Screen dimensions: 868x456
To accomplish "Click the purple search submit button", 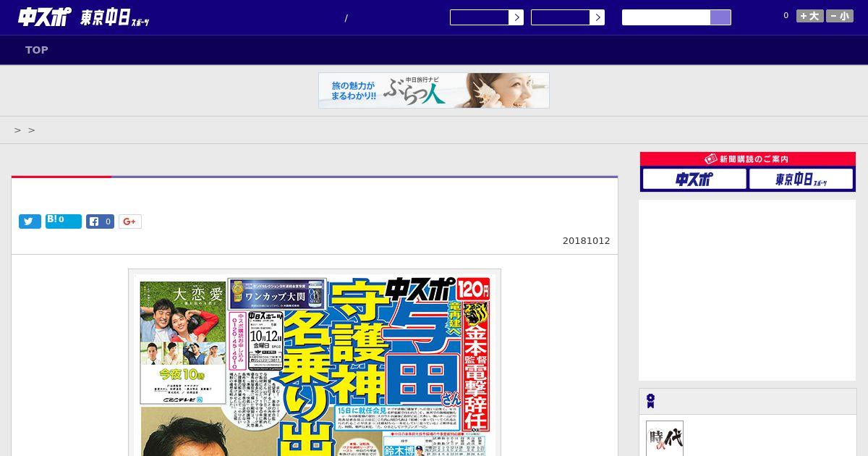I will 720,17.
